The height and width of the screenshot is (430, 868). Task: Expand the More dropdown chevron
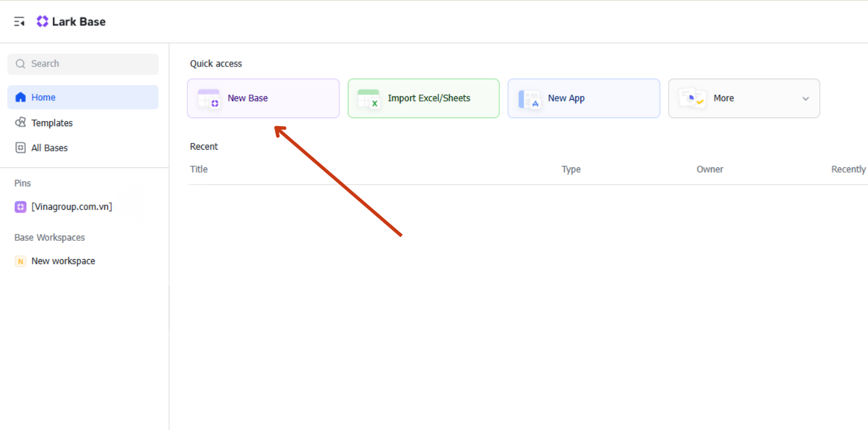click(x=806, y=99)
